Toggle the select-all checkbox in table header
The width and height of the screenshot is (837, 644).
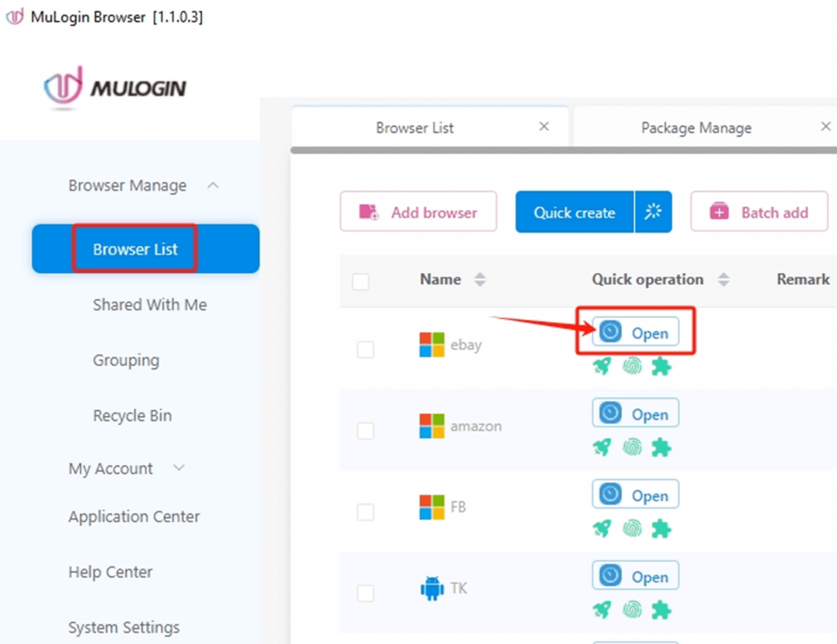360,282
